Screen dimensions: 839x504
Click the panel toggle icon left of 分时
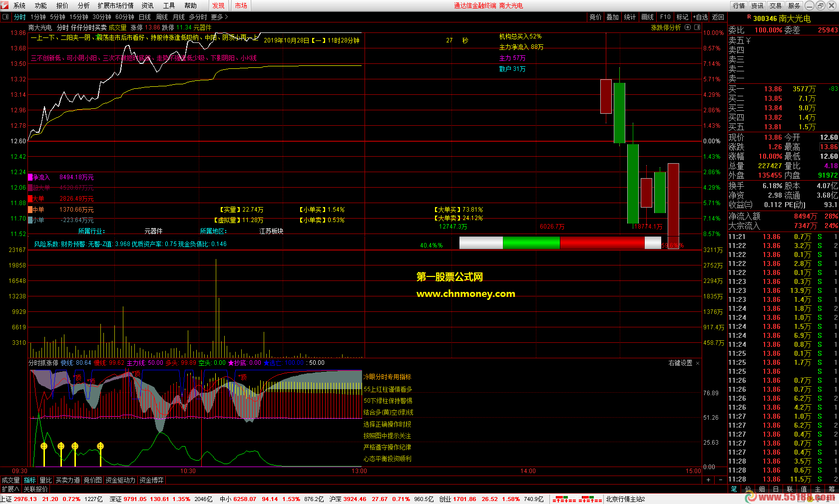pos(5,17)
